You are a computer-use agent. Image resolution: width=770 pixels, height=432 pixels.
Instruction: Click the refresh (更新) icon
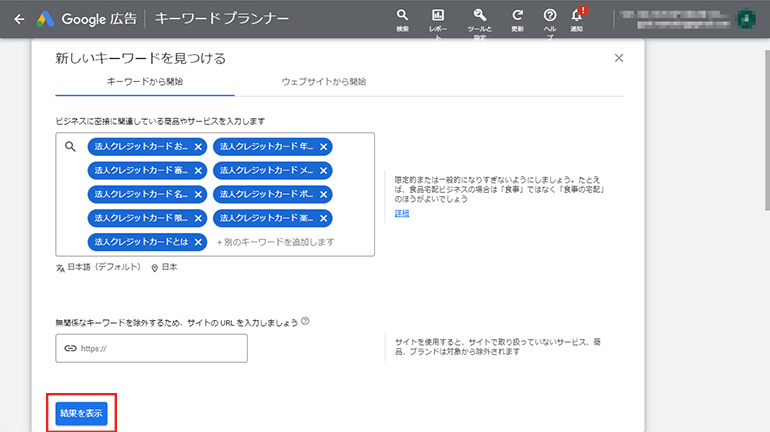click(517, 16)
